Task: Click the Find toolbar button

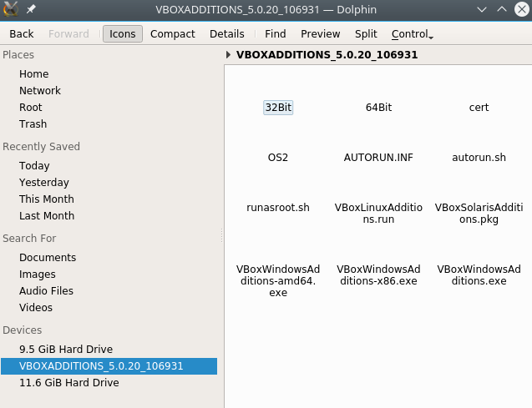Action: click(x=275, y=34)
